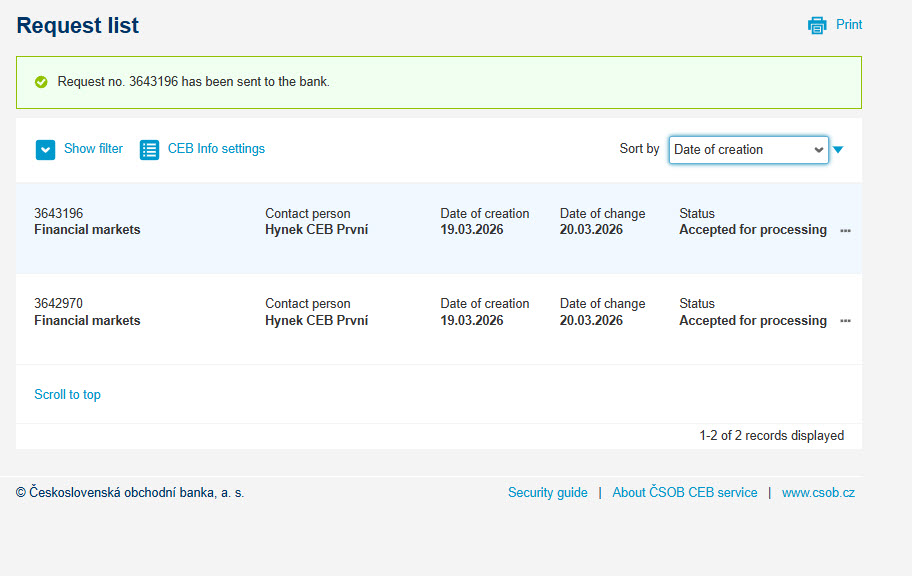Click the Show filter chevron icon
Image resolution: width=912 pixels, height=576 pixels.
coord(45,150)
